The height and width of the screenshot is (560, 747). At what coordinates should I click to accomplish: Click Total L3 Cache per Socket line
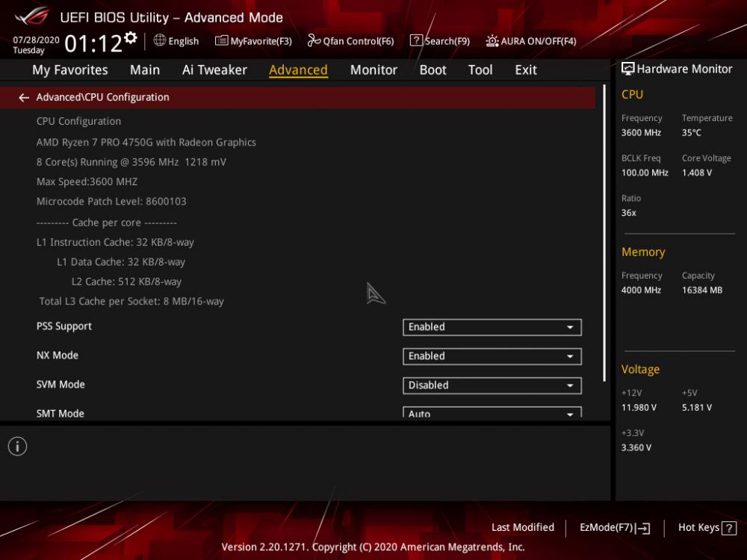[x=131, y=302]
